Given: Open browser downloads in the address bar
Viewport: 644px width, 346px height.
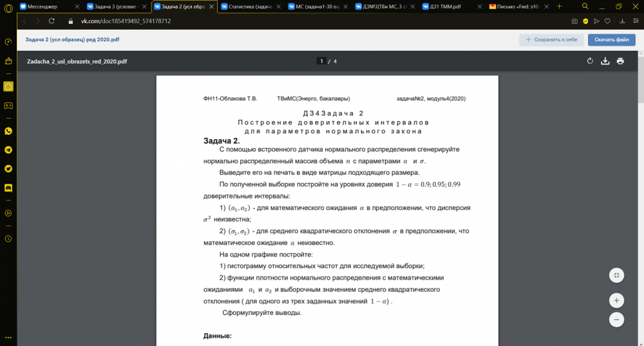Looking at the screenshot, I should click(622, 21).
